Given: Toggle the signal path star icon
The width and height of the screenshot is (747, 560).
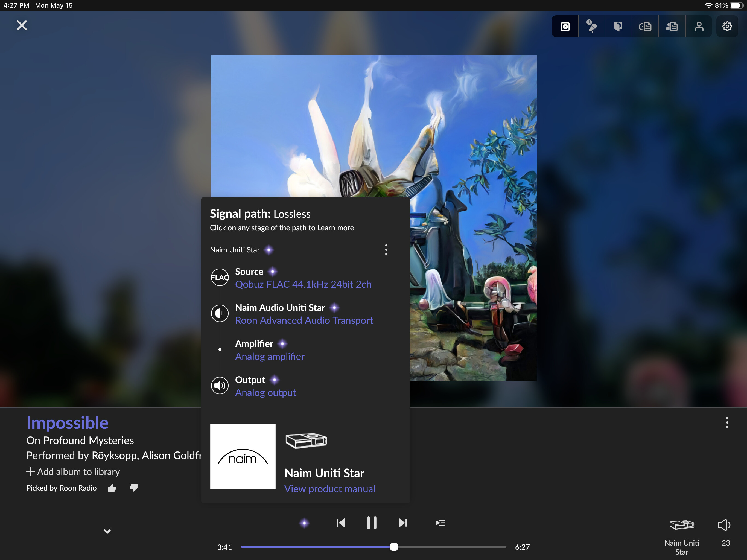Looking at the screenshot, I should tap(304, 523).
